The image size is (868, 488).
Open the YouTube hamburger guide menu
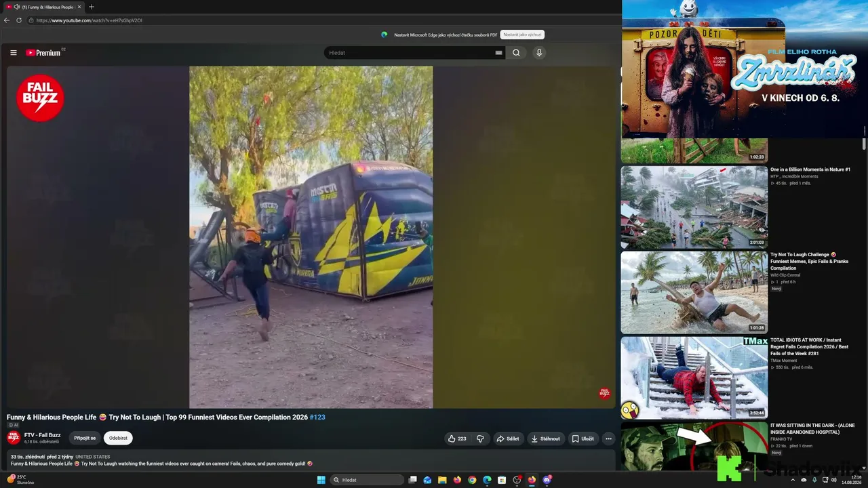point(14,53)
